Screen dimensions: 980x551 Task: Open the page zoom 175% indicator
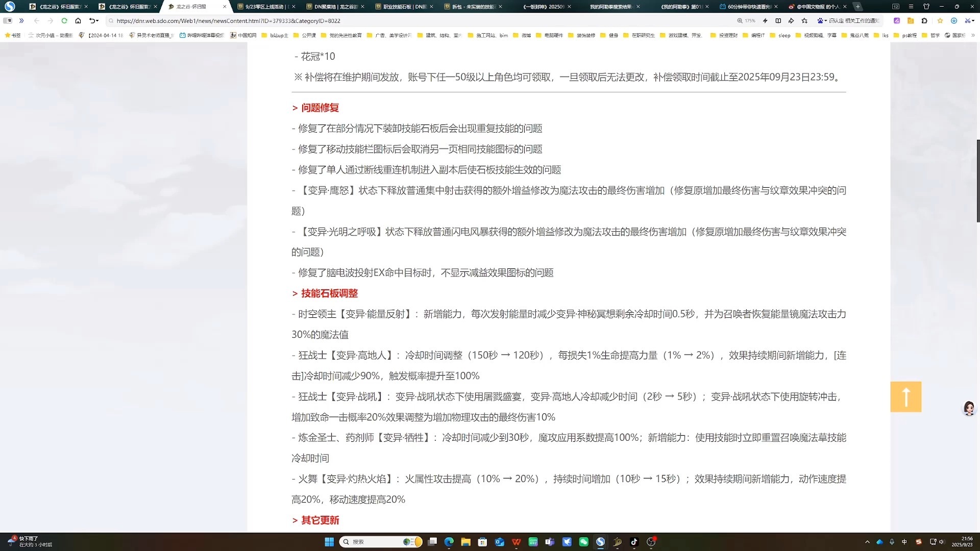pyautogui.click(x=746, y=21)
